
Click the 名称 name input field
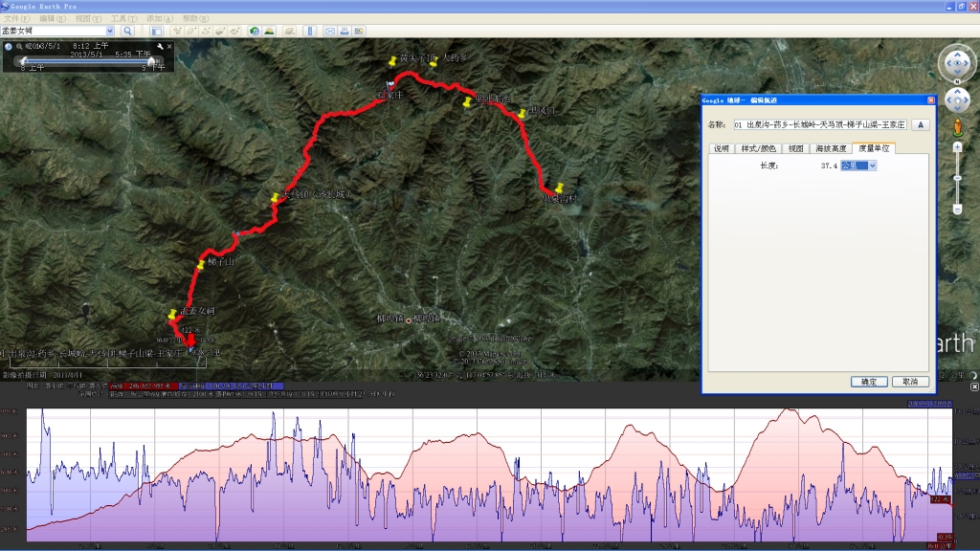pyautogui.click(x=818, y=124)
